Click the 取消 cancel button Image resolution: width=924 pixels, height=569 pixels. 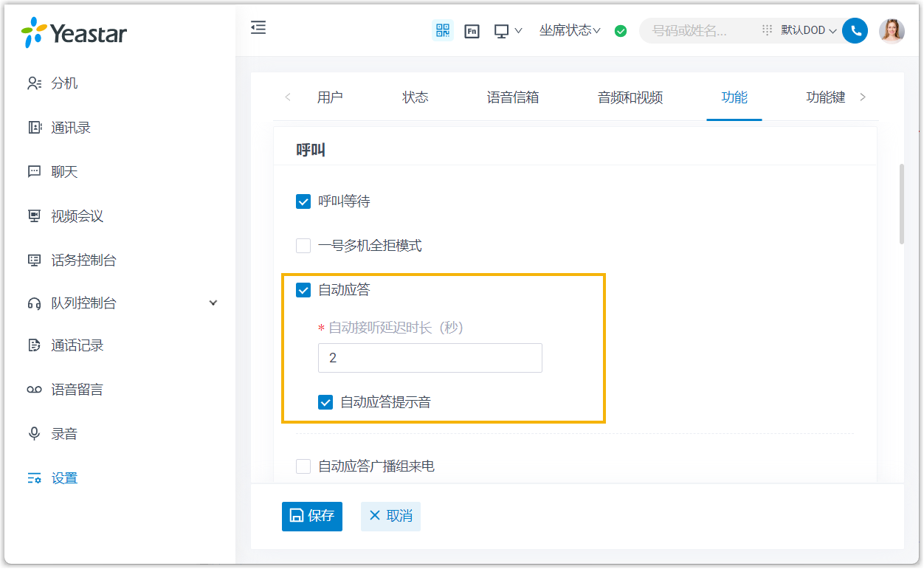point(390,516)
